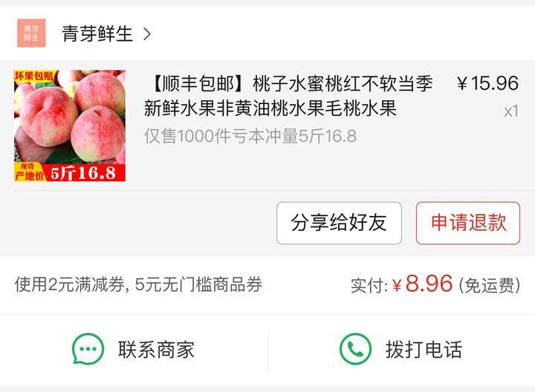Expand shop via chevron beside 青芽鲜生

(146, 33)
